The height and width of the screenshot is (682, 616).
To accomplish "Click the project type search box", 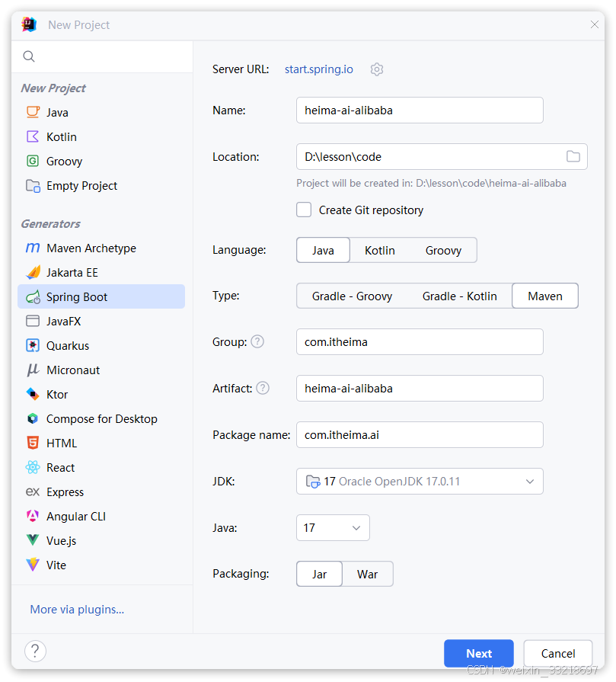I will (x=102, y=56).
